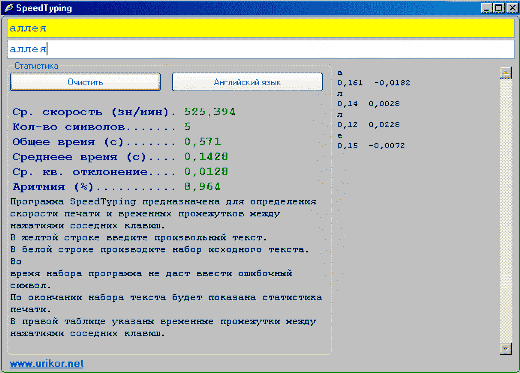The height and width of the screenshot is (373, 520).
Task: Click the Ср. кв. отклонение value 0,0128
Action: 206,172
